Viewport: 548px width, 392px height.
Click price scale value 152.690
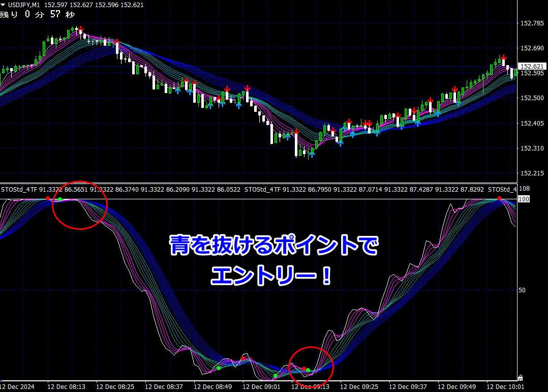[532, 48]
